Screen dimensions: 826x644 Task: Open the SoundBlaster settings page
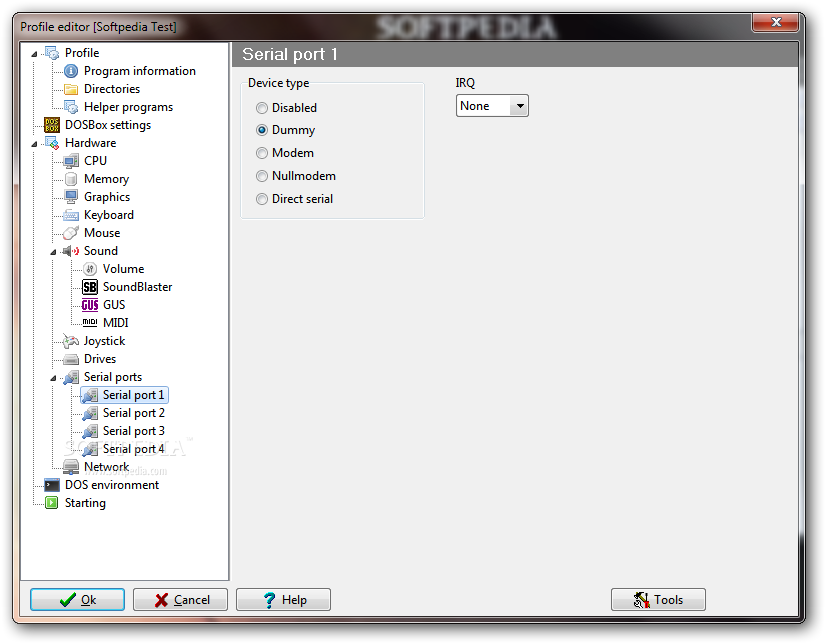tap(137, 287)
